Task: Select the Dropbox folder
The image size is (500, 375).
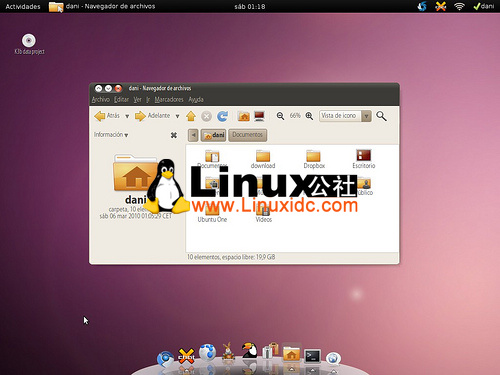Action: (314, 159)
